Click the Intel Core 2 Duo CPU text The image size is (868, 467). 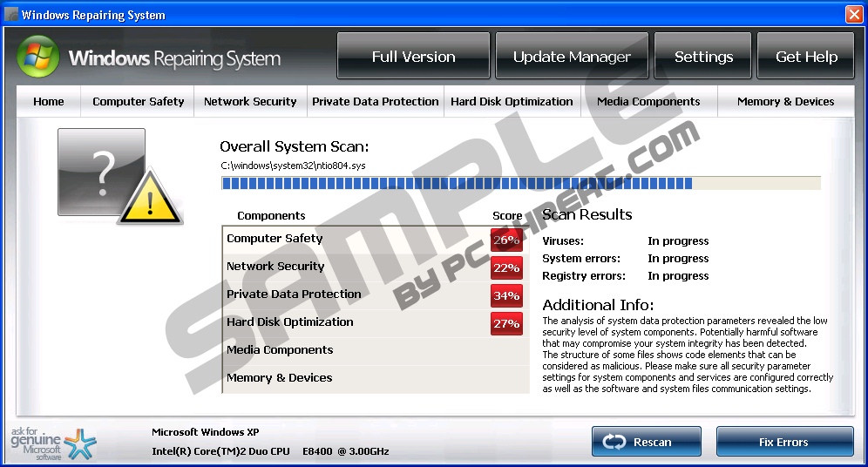(x=270, y=451)
